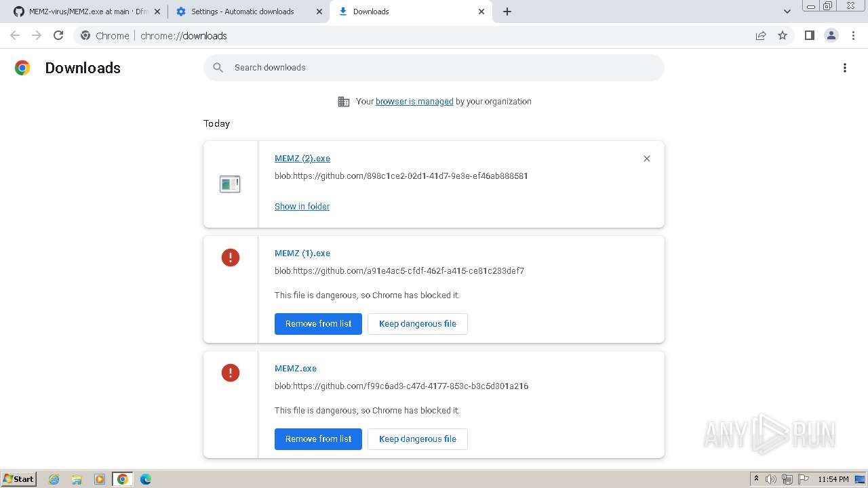Click the managed organization building icon
The height and width of the screenshot is (488, 868).
(344, 102)
